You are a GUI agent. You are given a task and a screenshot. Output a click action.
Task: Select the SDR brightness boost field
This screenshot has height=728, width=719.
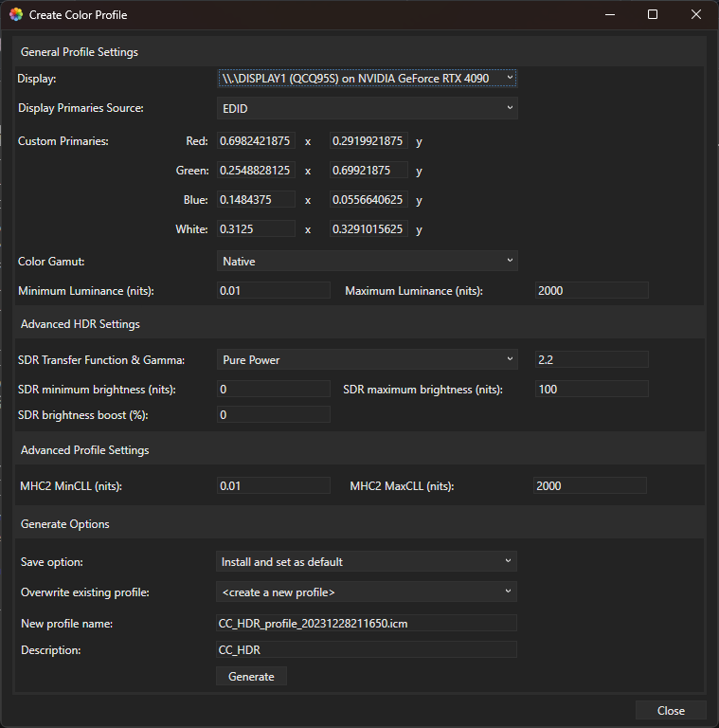pos(274,414)
